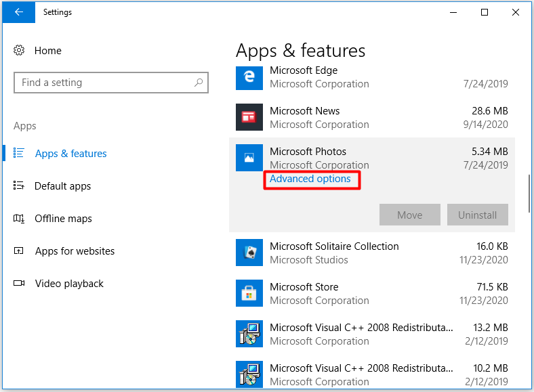Focus the Find a setting search box

point(111,83)
